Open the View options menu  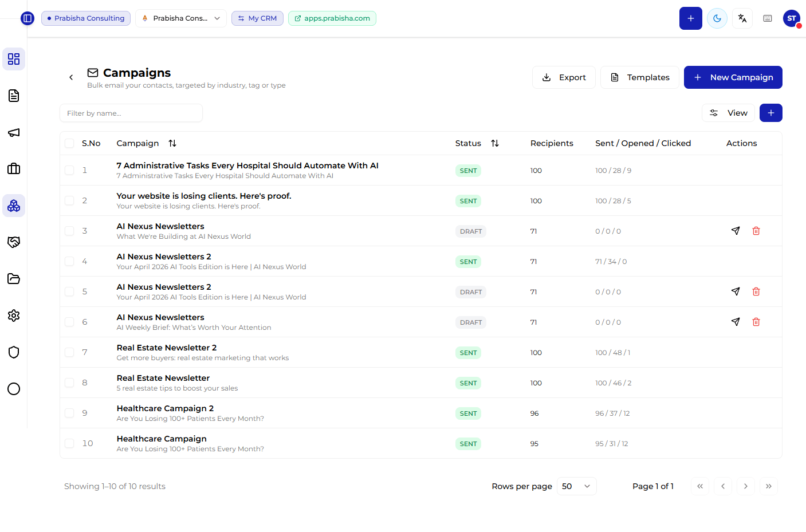728,113
